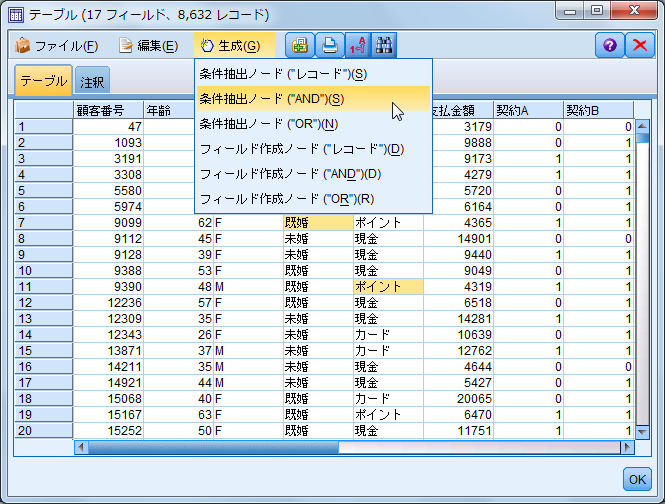Click the 生成(G) menu
Screen dimensions: 665x504
pos(234,45)
